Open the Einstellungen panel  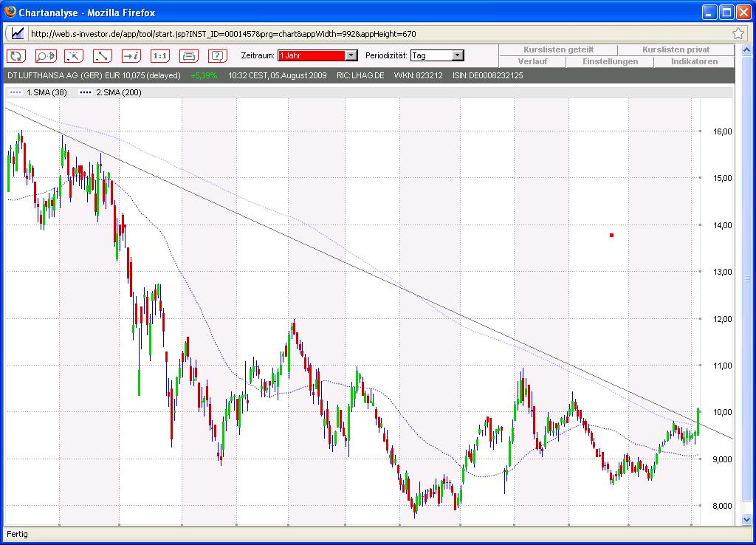pyautogui.click(x=609, y=61)
